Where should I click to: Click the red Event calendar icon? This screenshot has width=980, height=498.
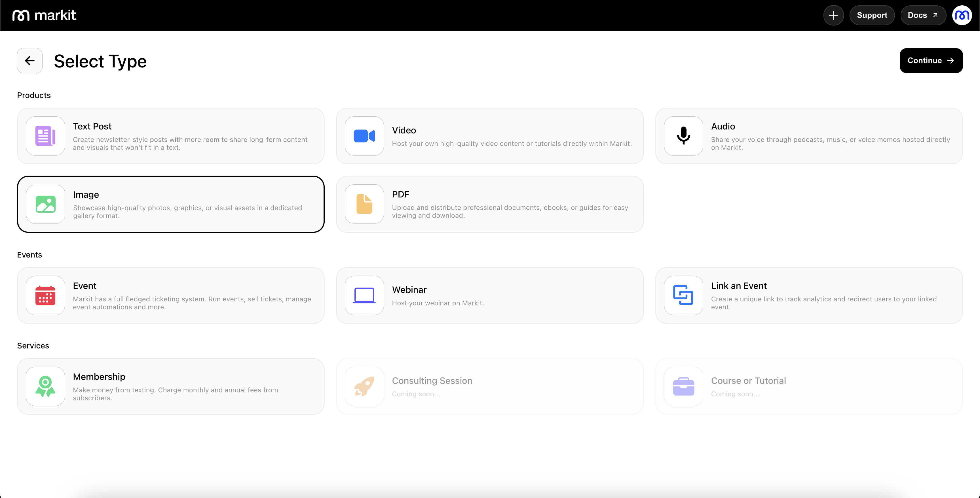click(45, 295)
